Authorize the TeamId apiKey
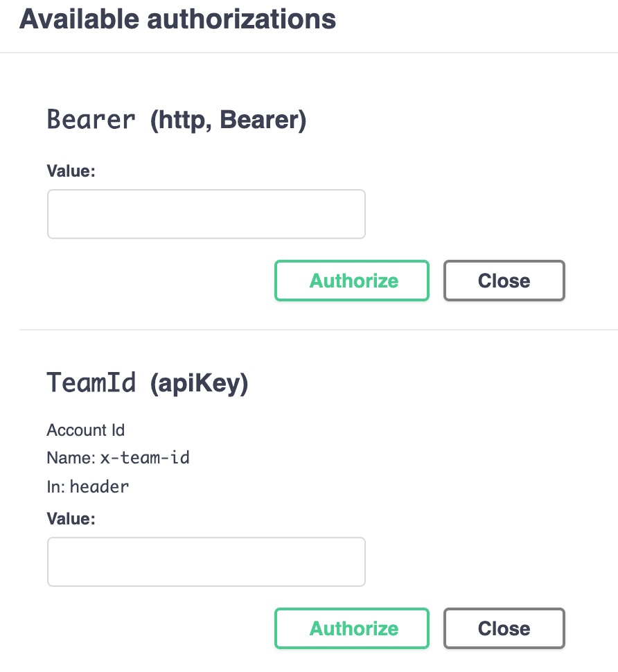Image resolution: width=618 pixels, height=672 pixels. point(352,628)
